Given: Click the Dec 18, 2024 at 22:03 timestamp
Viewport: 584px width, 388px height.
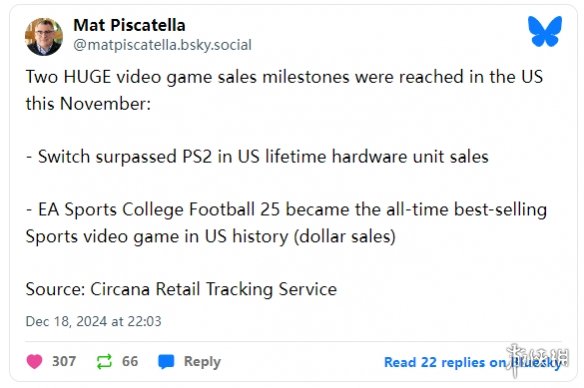Looking at the screenshot, I should [93, 321].
